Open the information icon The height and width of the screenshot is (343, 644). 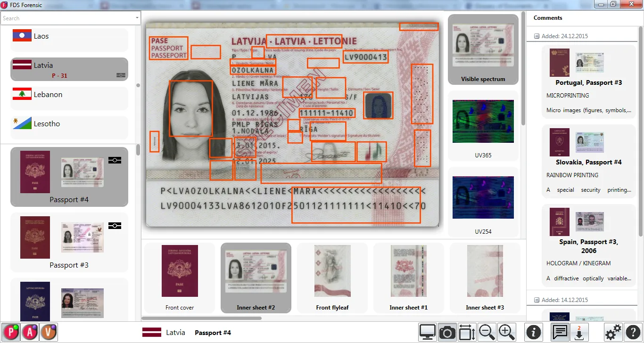(533, 333)
